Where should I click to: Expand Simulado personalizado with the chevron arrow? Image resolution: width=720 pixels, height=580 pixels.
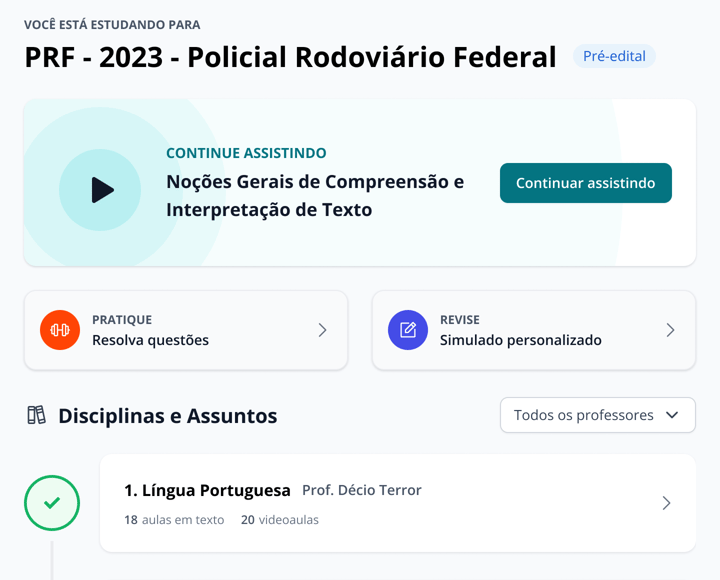(x=670, y=330)
